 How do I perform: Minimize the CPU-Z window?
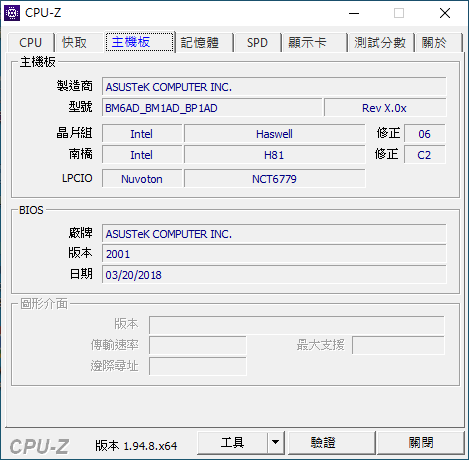point(354,13)
